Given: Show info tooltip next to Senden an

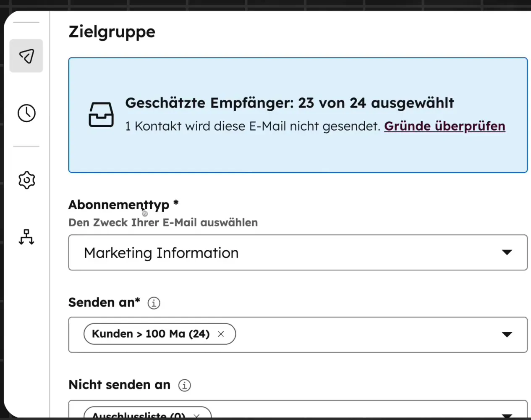Looking at the screenshot, I should pyautogui.click(x=154, y=303).
